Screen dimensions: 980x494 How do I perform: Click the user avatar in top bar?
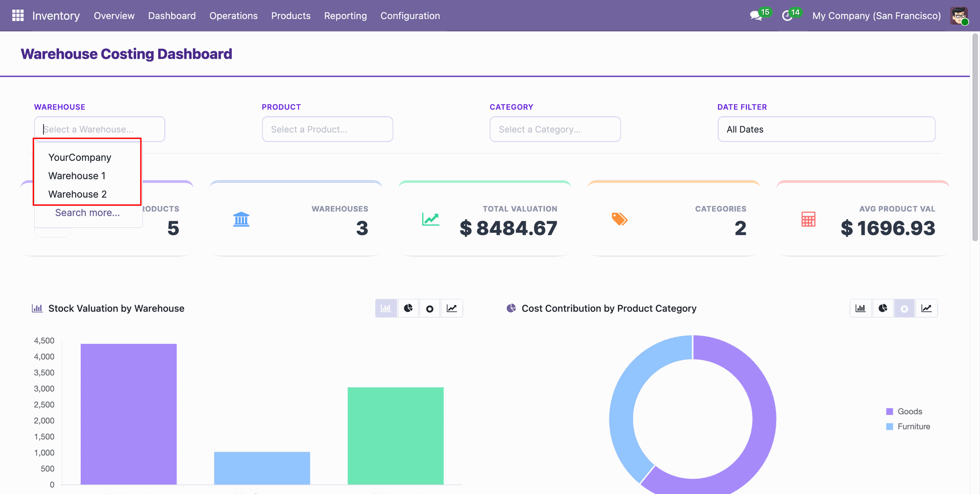[x=959, y=16]
